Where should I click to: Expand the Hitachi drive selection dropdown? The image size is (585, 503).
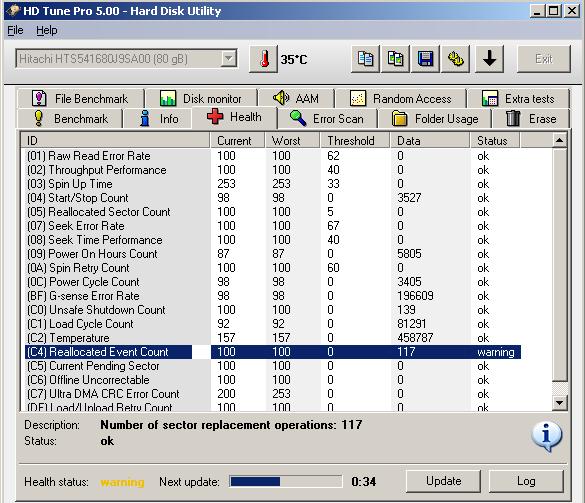[x=228, y=59]
